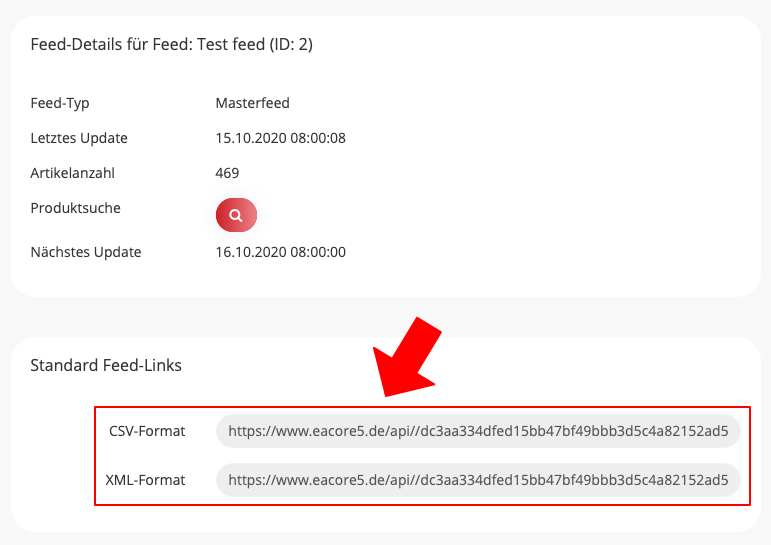Select the XML-Format feed URL field
This screenshot has height=545, width=771.
[478, 480]
